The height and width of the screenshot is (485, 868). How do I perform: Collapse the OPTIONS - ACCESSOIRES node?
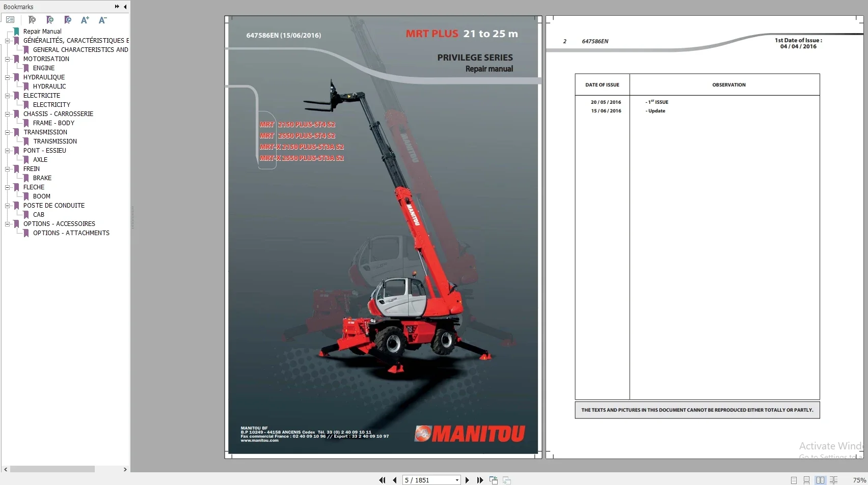pyautogui.click(x=7, y=224)
